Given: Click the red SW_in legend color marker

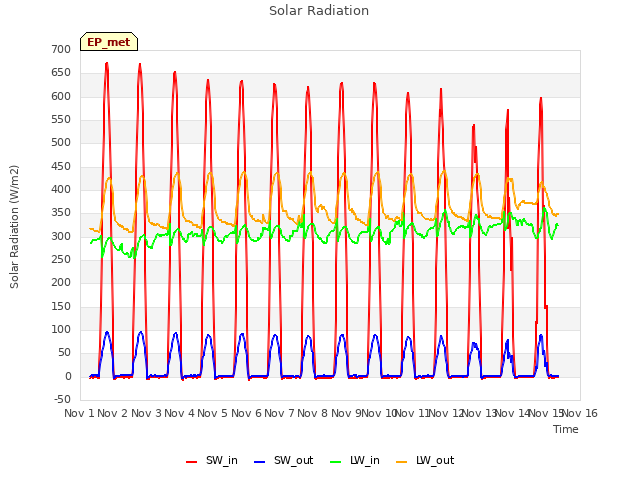Looking at the screenshot, I should tap(191, 462).
